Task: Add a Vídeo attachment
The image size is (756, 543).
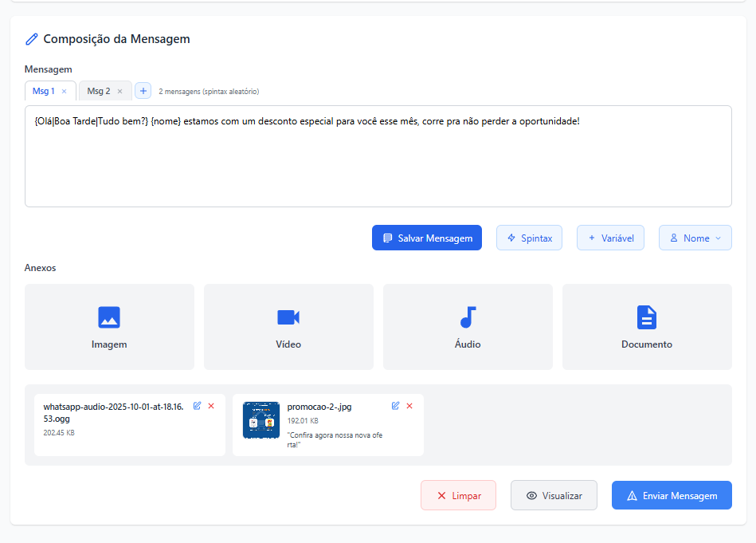Action: [x=288, y=326]
